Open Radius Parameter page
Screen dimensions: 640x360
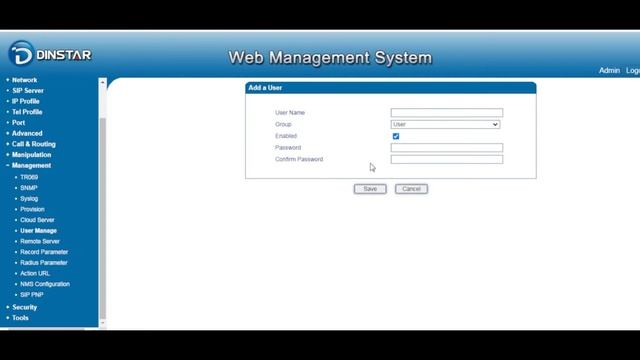coord(44,262)
